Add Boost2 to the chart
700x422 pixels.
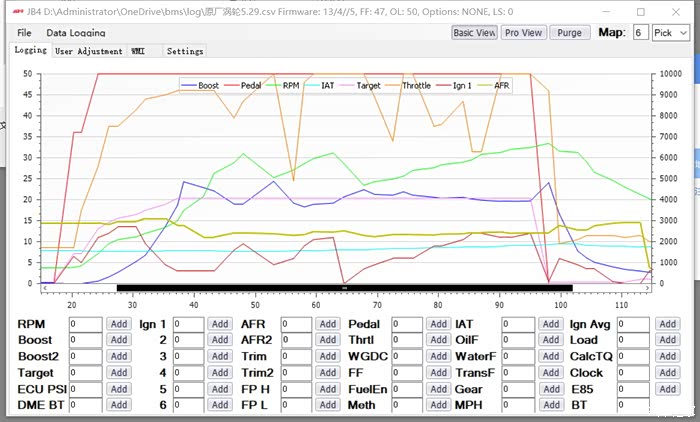(119, 356)
